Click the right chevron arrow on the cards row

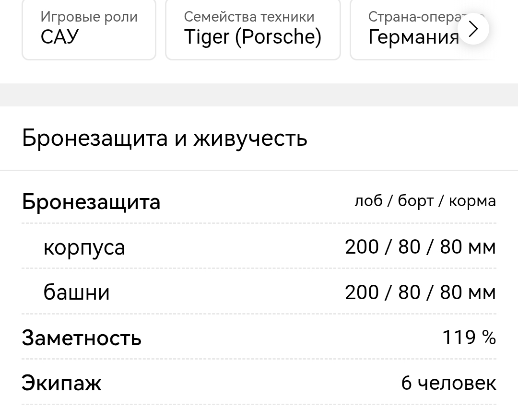[x=473, y=29]
